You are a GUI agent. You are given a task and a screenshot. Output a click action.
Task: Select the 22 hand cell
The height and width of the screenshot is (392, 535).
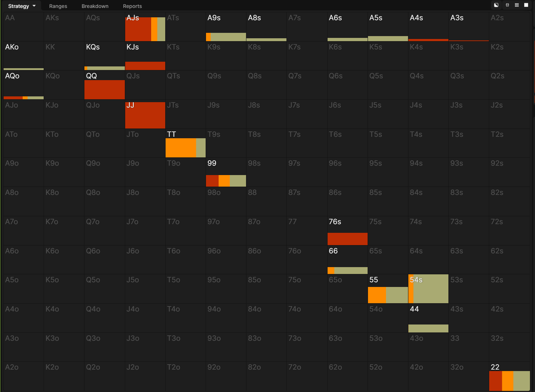[x=509, y=376]
